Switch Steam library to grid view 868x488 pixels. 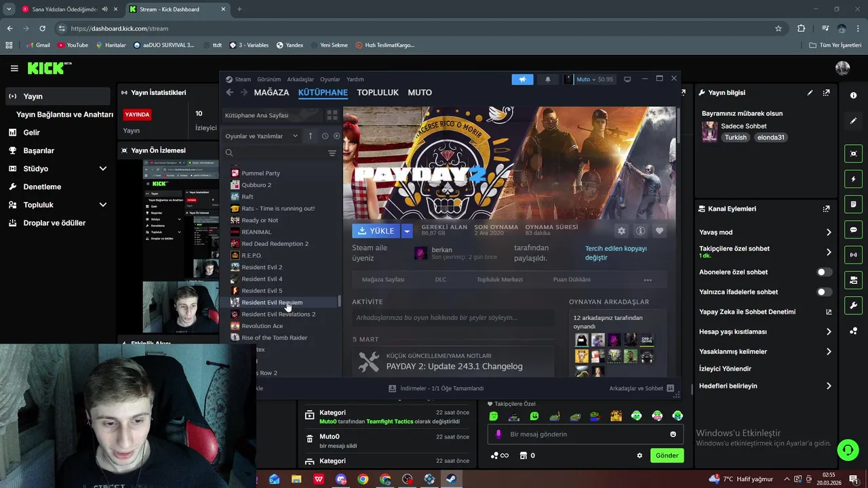pyautogui.click(x=332, y=115)
